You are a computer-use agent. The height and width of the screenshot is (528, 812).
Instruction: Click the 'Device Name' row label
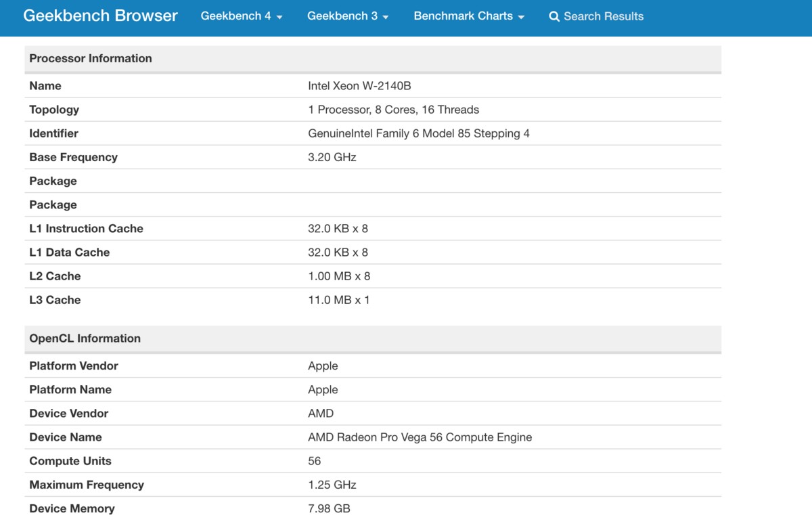(x=66, y=437)
